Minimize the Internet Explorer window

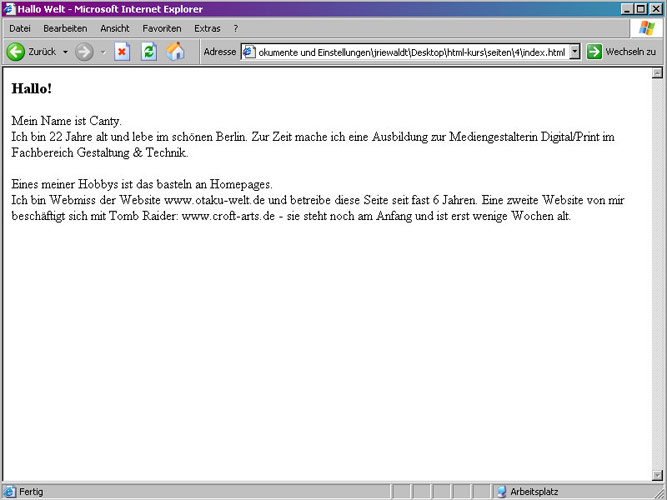pos(627,9)
